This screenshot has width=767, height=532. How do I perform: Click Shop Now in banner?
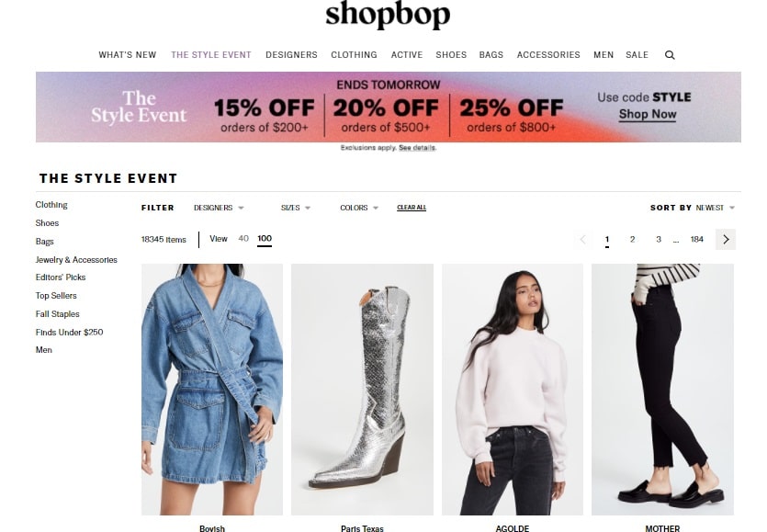pyautogui.click(x=648, y=114)
